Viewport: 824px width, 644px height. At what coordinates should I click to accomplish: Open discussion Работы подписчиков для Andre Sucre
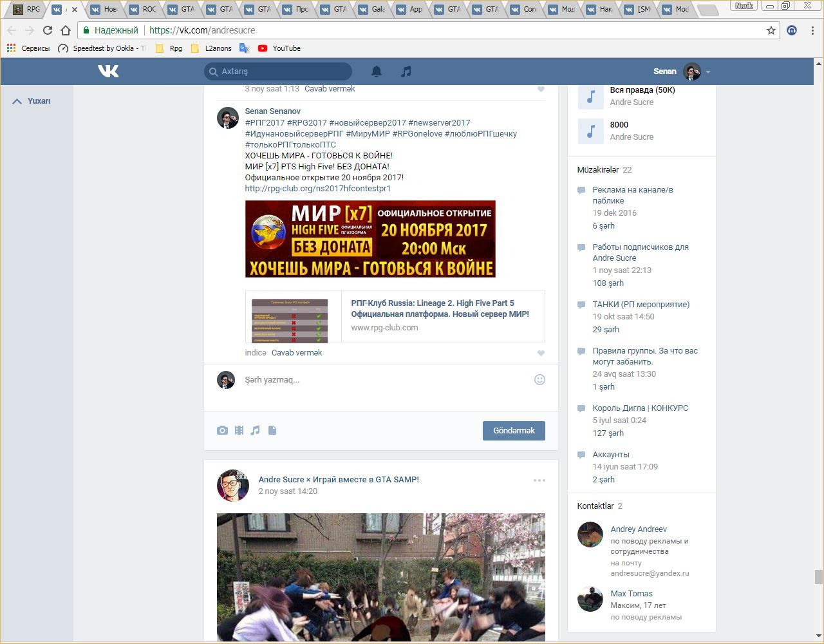coord(641,252)
